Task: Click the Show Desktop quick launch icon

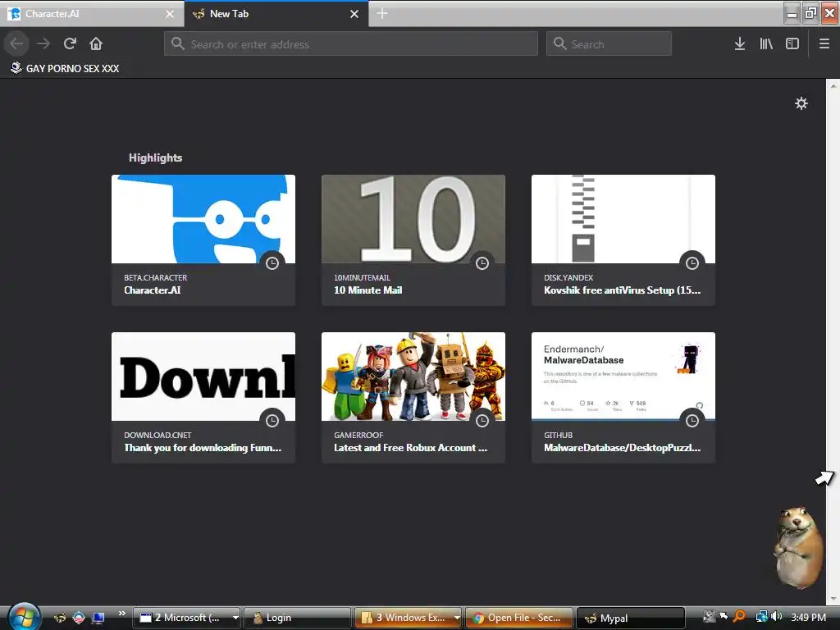Action: (x=98, y=618)
